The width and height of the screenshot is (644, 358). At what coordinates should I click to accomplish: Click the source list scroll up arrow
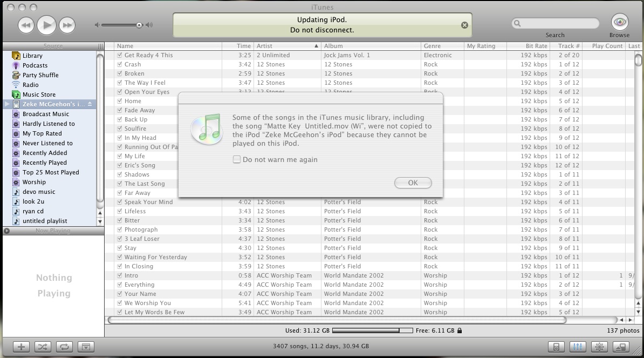(100, 213)
